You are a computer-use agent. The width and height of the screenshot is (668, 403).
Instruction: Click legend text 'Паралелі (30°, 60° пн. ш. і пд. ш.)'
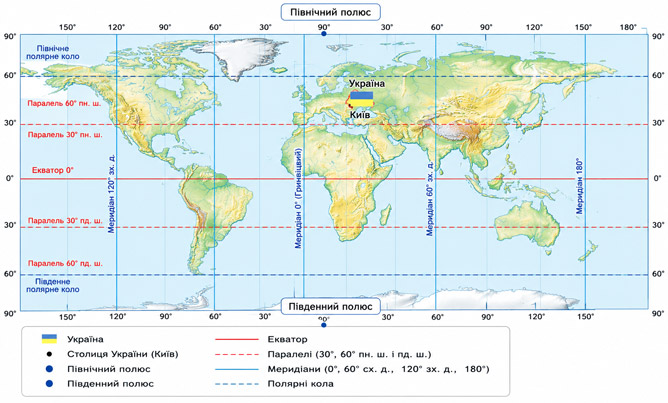pos(349,354)
